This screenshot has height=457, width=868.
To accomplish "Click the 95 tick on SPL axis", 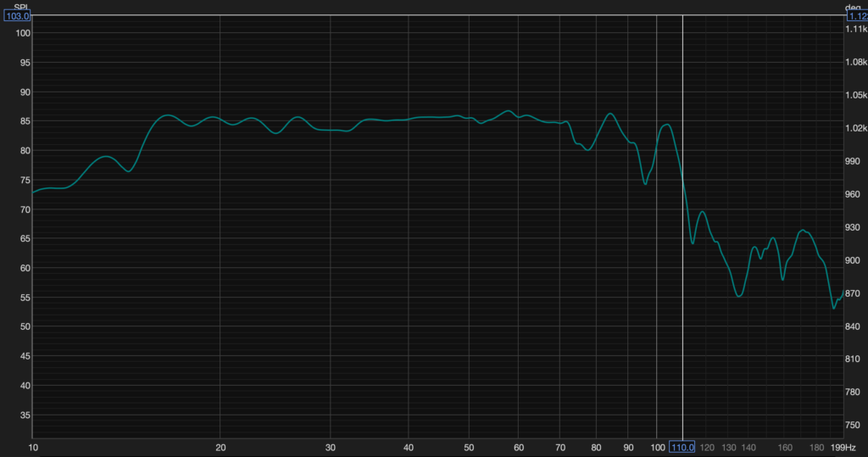I will 25,63.
